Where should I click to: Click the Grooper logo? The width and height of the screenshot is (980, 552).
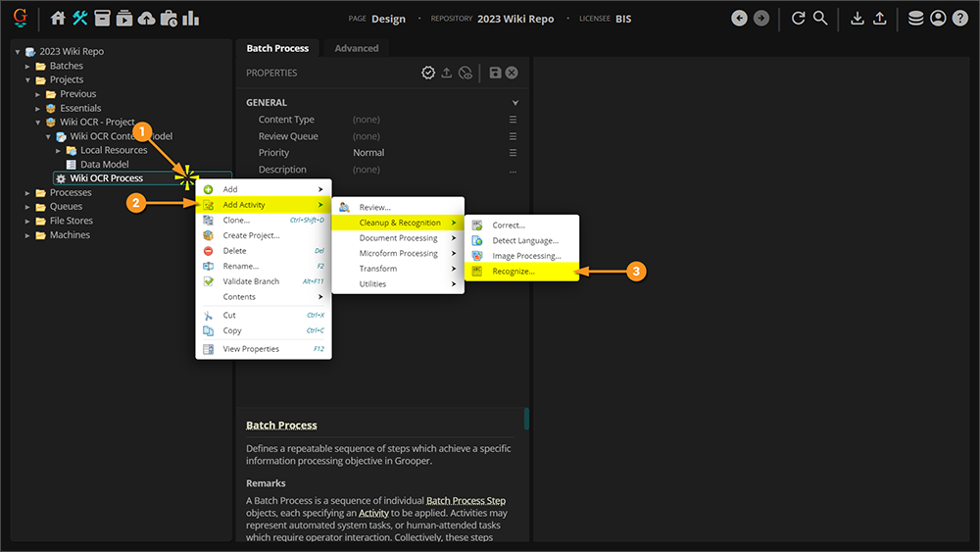(20, 18)
